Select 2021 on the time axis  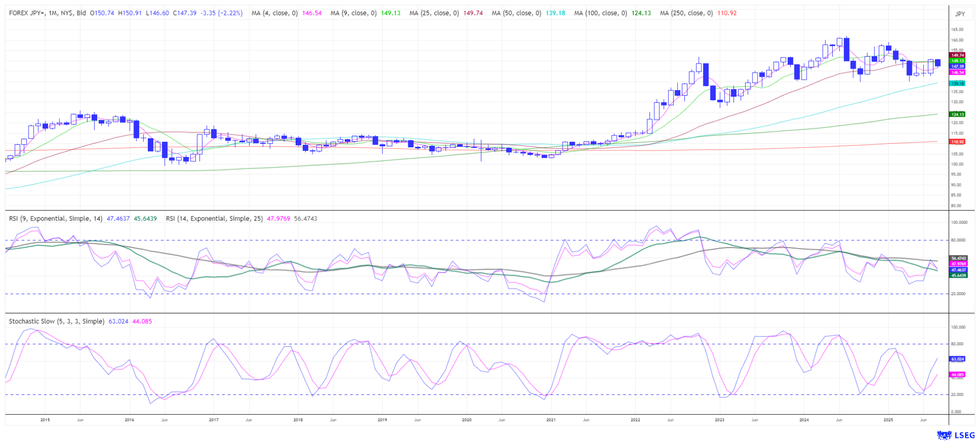(551, 420)
